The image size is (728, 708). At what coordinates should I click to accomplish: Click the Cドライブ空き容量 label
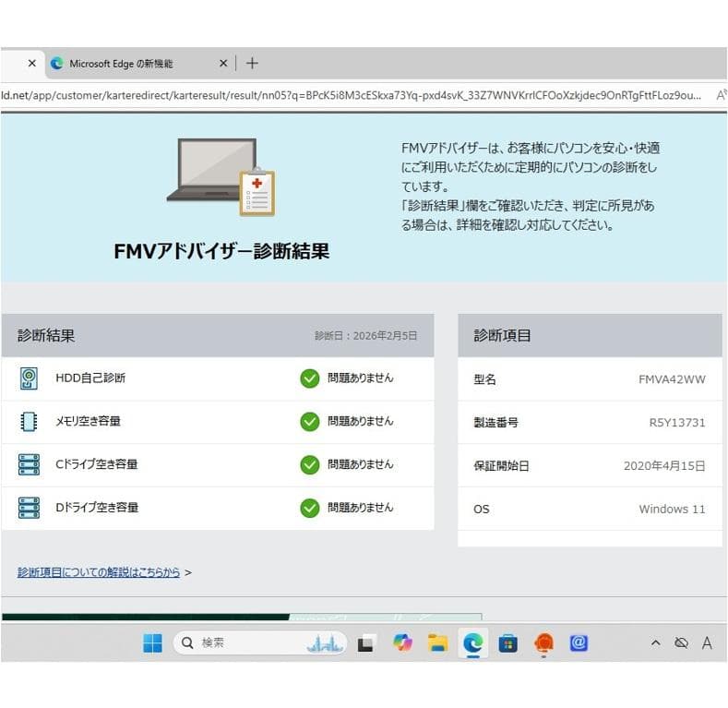coord(97,464)
